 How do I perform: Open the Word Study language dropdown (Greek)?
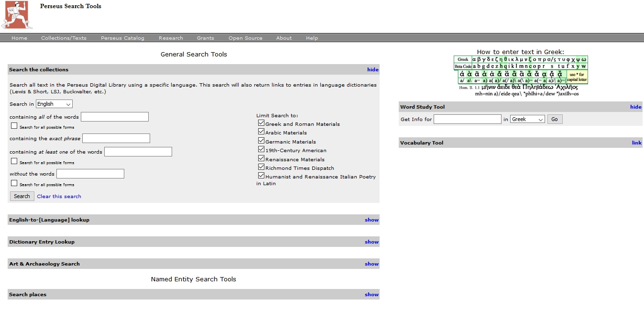tap(527, 119)
